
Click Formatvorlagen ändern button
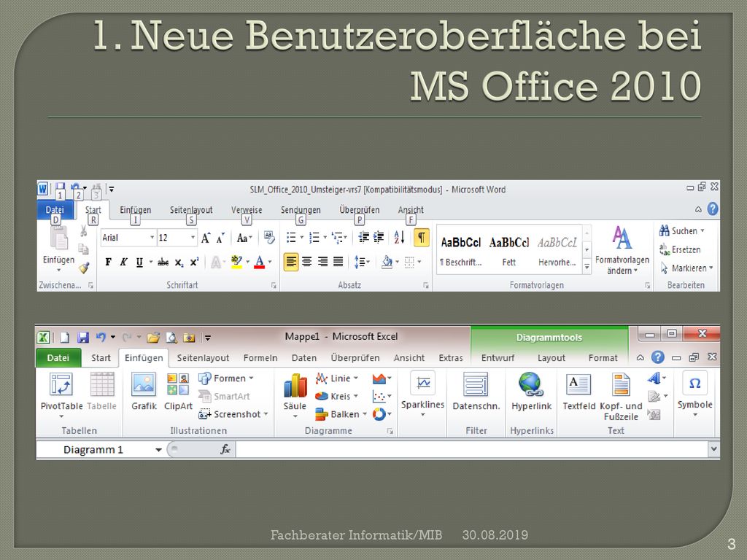pyautogui.click(x=622, y=250)
